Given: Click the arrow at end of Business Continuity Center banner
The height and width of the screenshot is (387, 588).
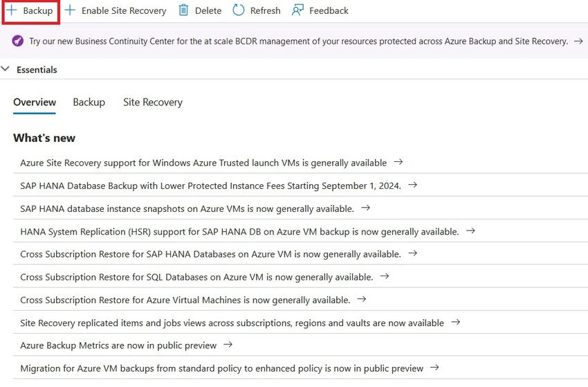Looking at the screenshot, I should click(578, 41).
